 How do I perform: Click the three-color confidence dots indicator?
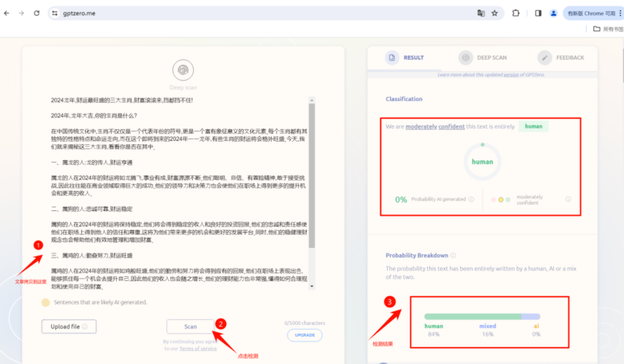[501, 200]
